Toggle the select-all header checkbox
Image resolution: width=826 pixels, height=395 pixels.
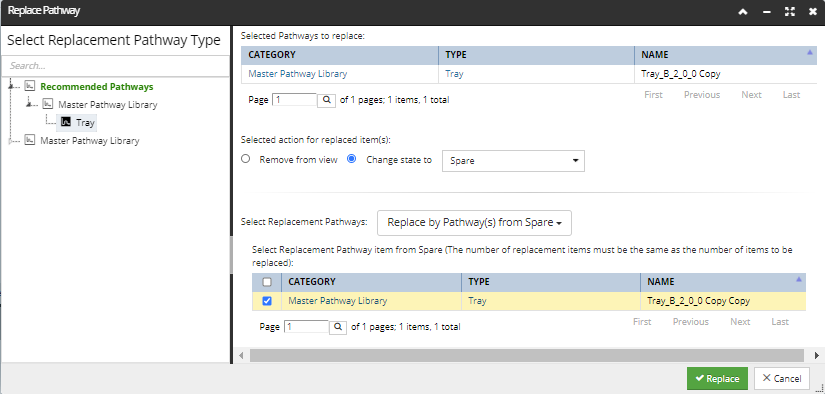click(x=267, y=282)
